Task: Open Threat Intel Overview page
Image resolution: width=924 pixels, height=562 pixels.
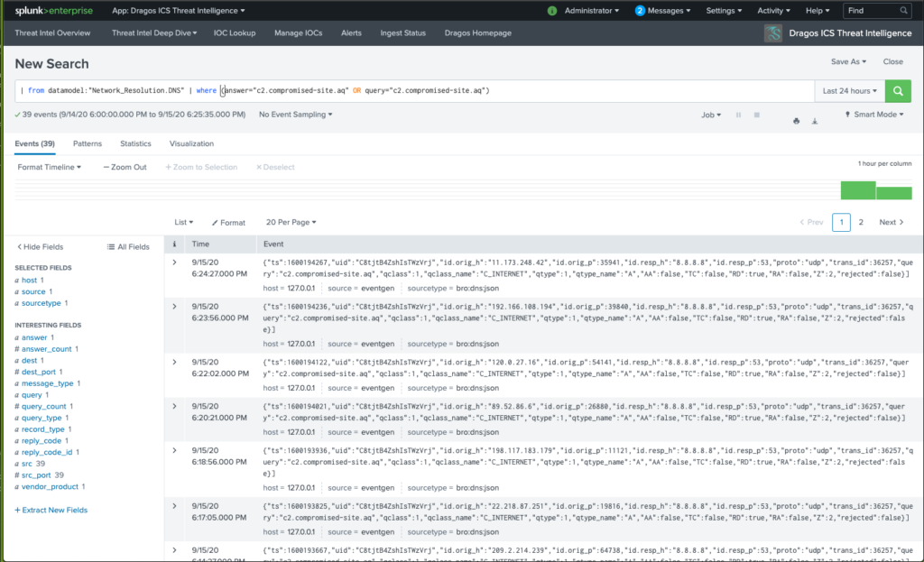Action: pos(52,33)
